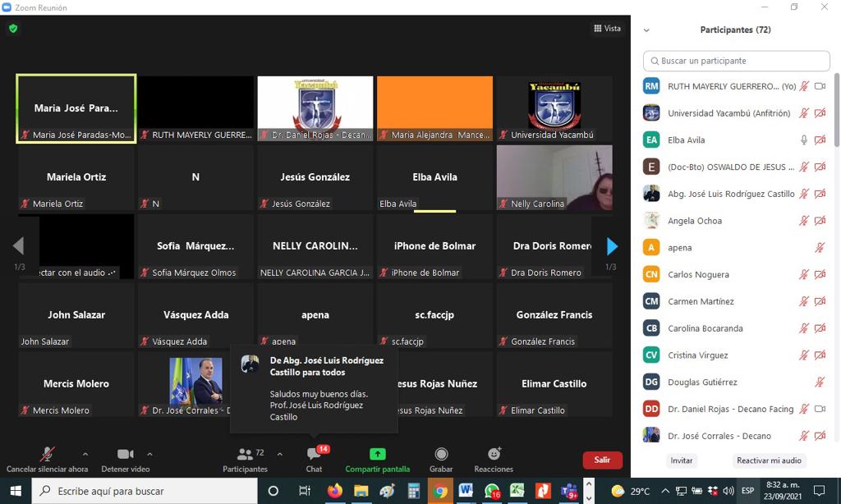841x504 pixels.
Task: Stop camera using Detener video
Action: [x=125, y=455]
